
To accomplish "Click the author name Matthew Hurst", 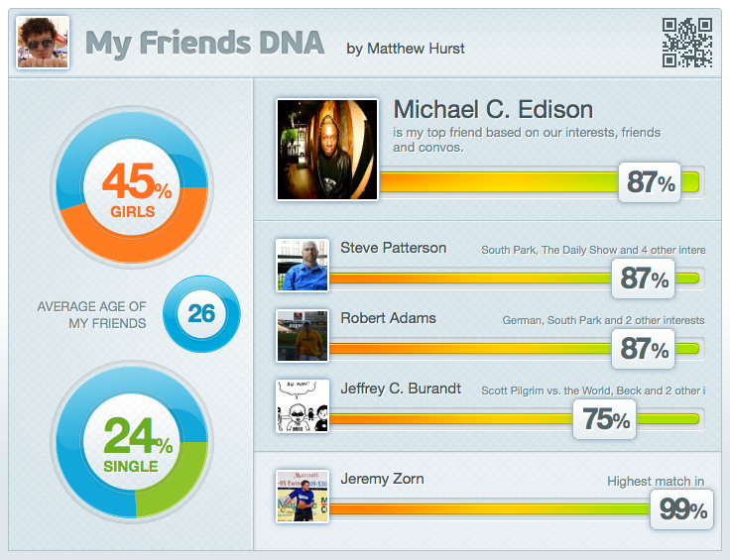I will 415,48.
